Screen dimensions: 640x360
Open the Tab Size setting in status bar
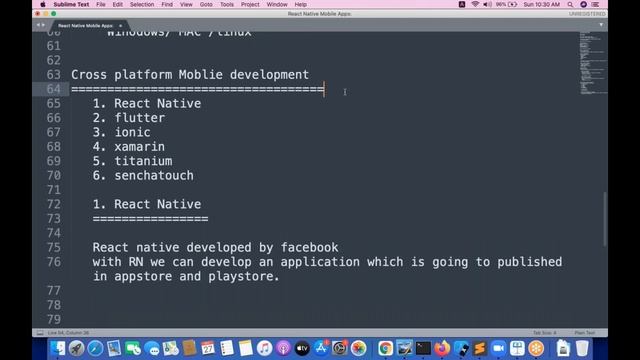pyautogui.click(x=544, y=333)
